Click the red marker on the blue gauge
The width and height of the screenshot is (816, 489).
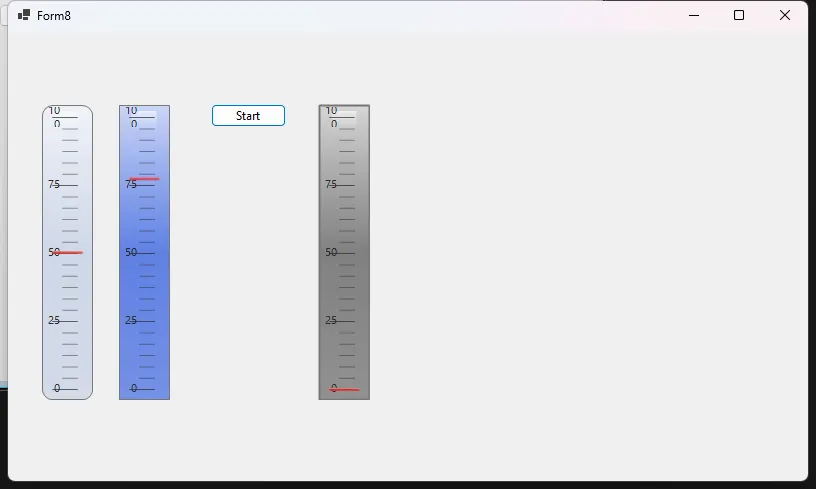click(x=144, y=179)
